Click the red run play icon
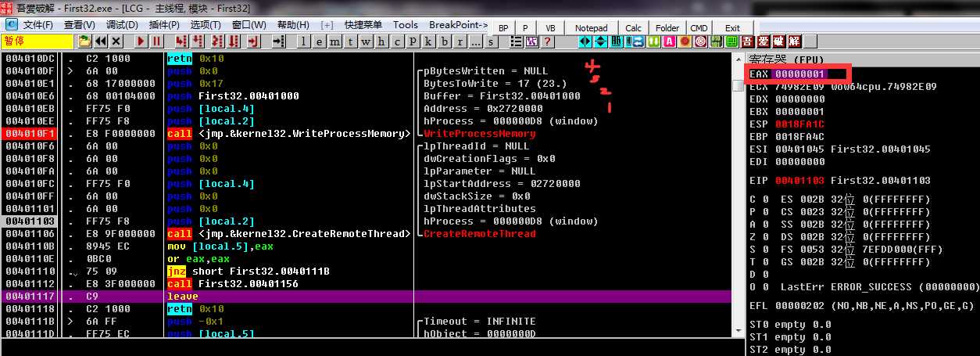 coord(141,41)
